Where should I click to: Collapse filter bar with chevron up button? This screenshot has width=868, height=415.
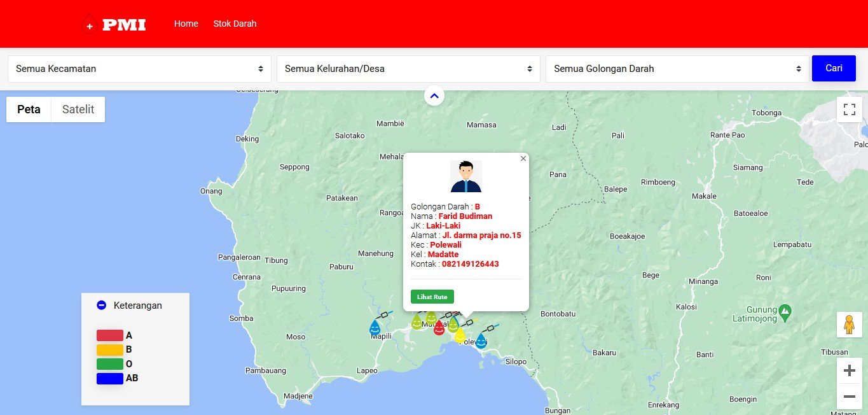coord(434,96)
